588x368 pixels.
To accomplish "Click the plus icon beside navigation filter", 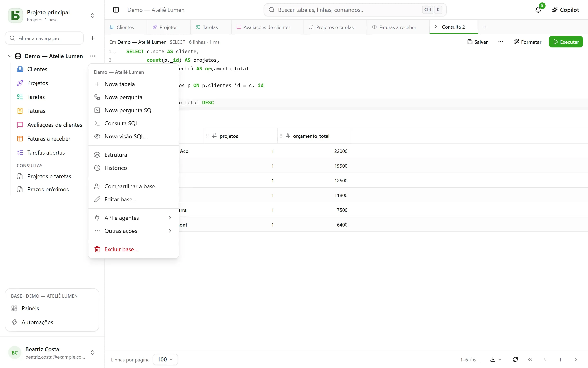I will coord(92,38).
